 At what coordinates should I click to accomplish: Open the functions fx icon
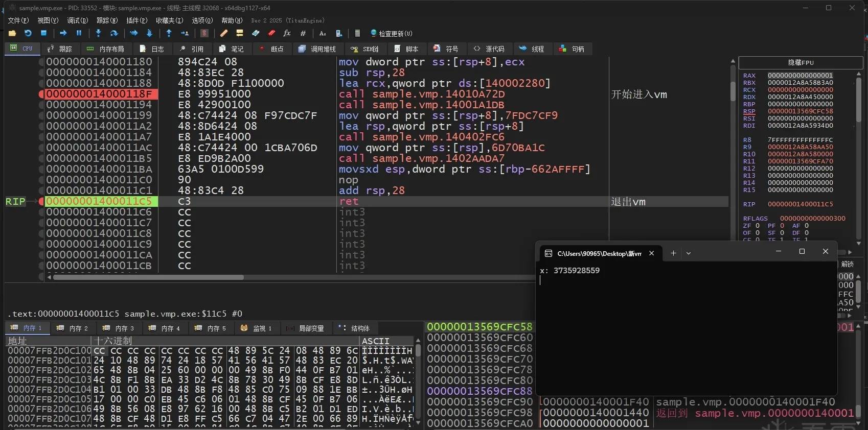pos(287,33)
